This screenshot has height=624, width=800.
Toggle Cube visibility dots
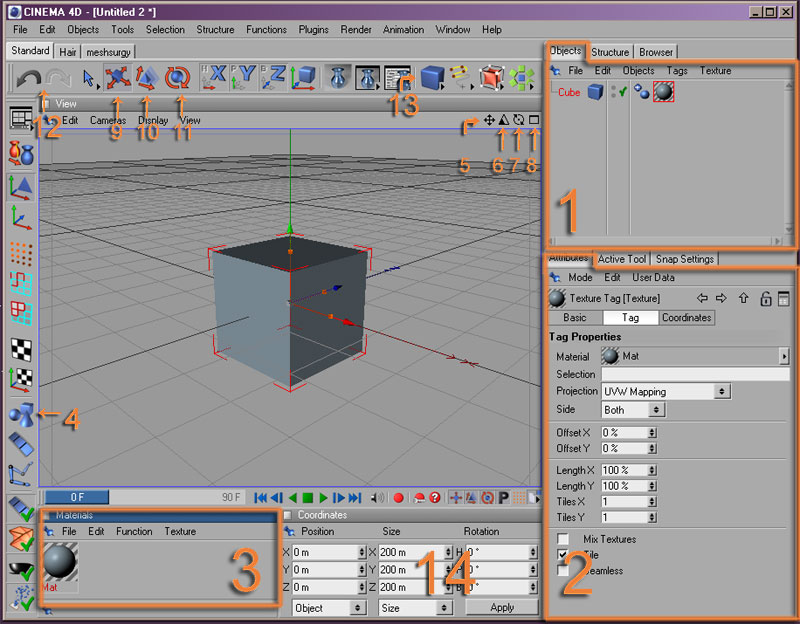[x=613, y=92]
